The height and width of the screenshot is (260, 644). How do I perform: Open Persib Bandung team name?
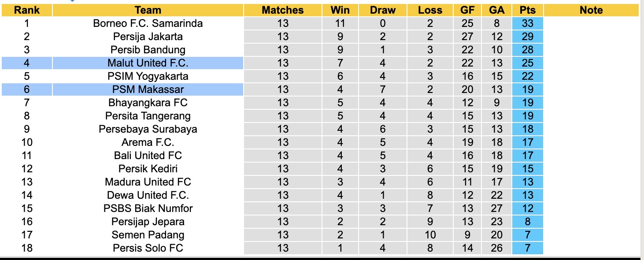(148, 50)
